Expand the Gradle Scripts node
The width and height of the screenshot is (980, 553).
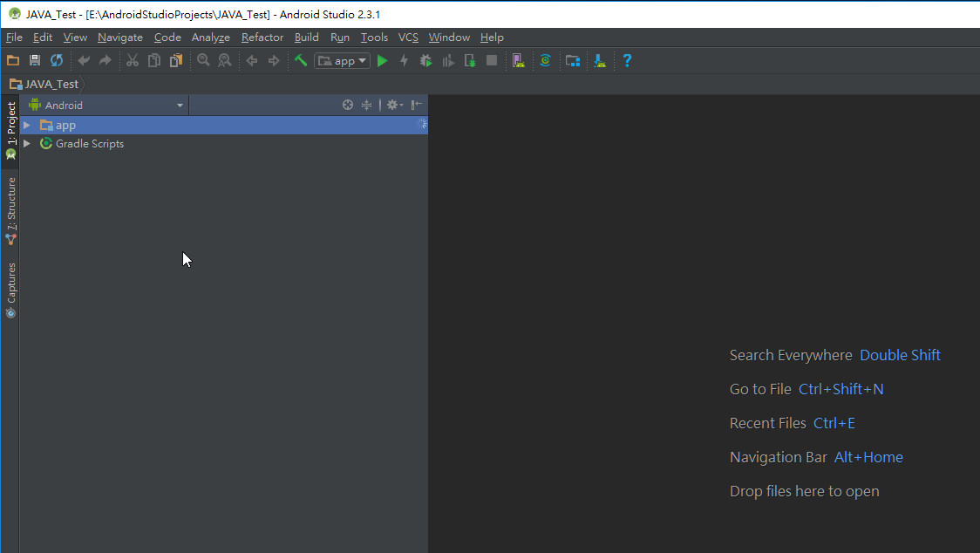(x=27, y=143)
